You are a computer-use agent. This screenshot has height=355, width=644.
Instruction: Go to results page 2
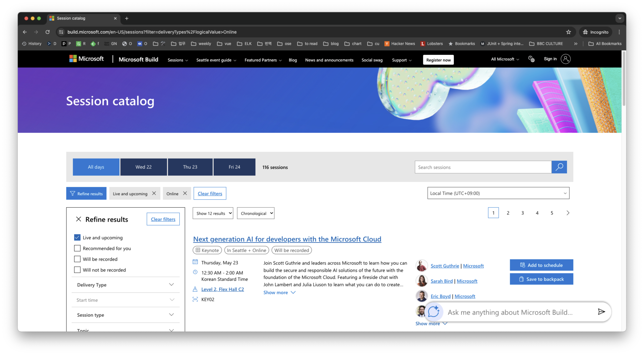click(x=508, y=213)
